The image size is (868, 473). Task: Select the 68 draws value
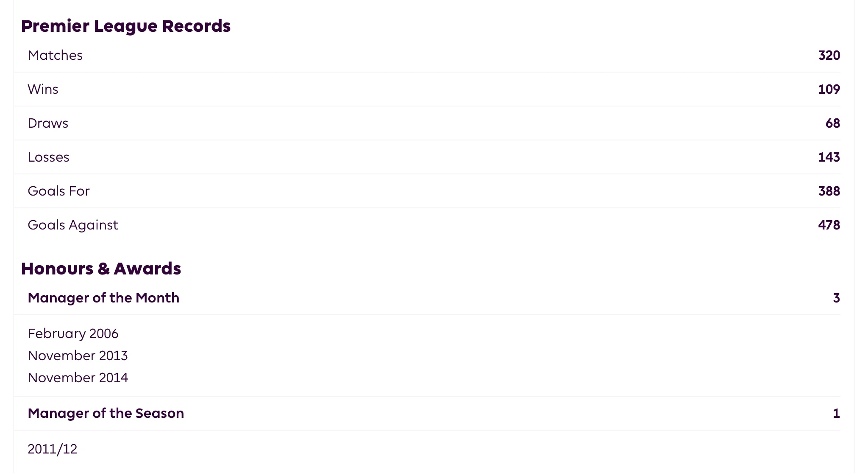pyautogui.click(x=832, y=123)
